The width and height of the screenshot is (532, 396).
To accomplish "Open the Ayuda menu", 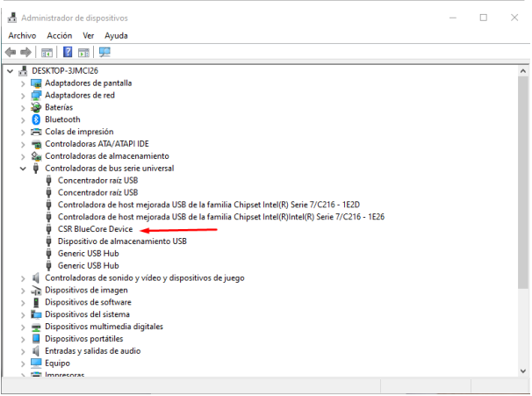I will [116, 35].
